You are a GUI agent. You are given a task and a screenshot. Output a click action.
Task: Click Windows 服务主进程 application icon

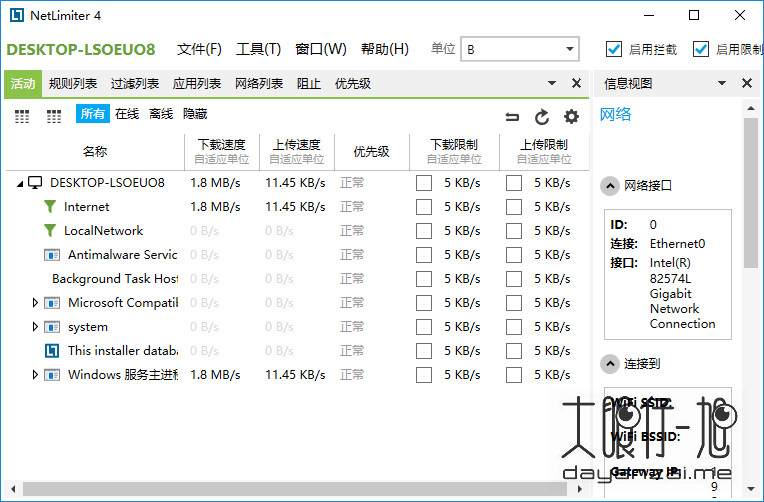pos(52,375)
